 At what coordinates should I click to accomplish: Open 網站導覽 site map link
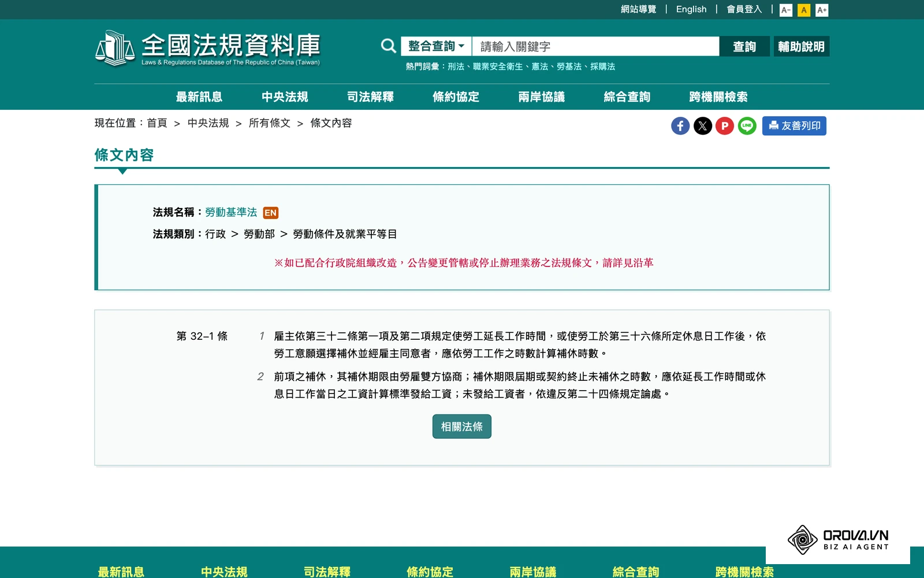tap(638, 9)
